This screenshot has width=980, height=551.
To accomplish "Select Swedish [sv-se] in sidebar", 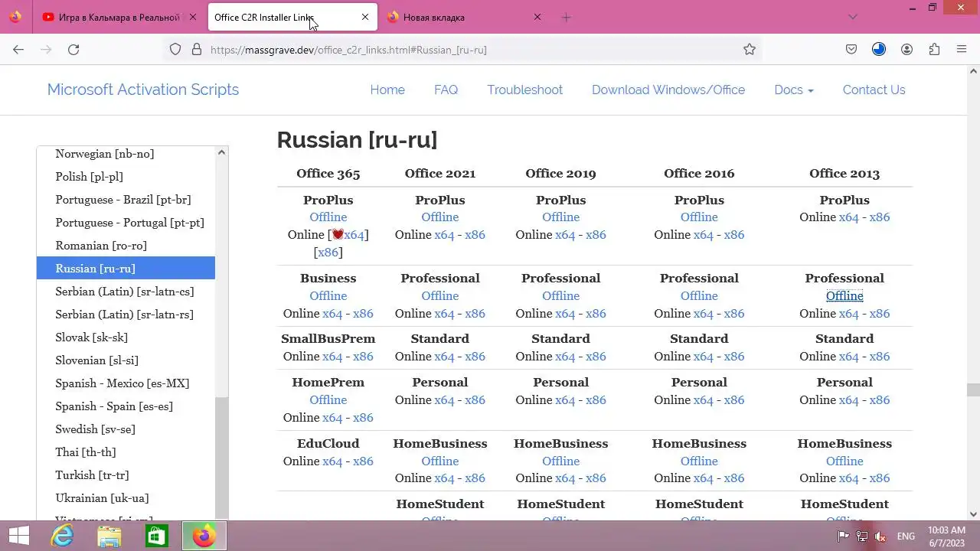I will point(95,429).
